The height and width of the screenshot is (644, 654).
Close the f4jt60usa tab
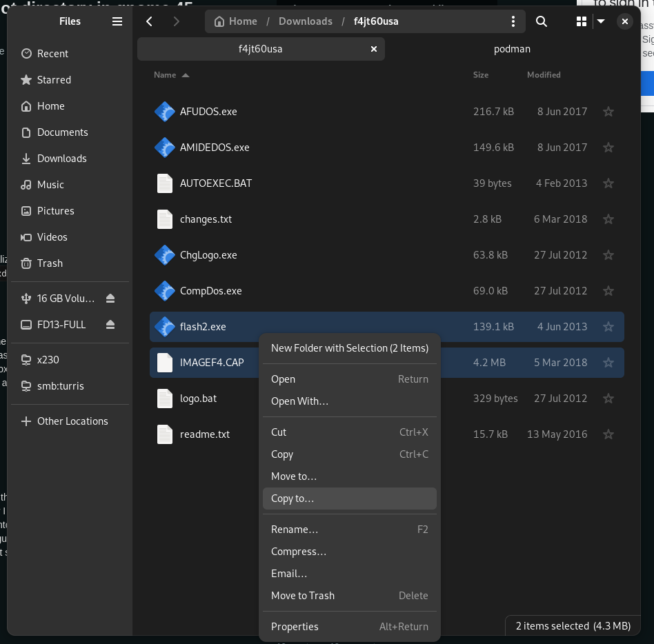tap(374, 49)
